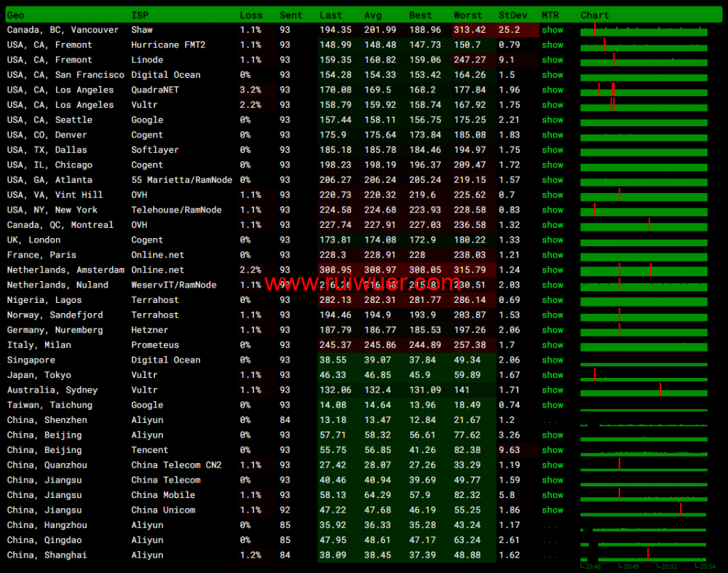This screenshot has height=573, width=728.
Task: Open MTR show link for Japan Tokyo
Action: tap(552, 376)
